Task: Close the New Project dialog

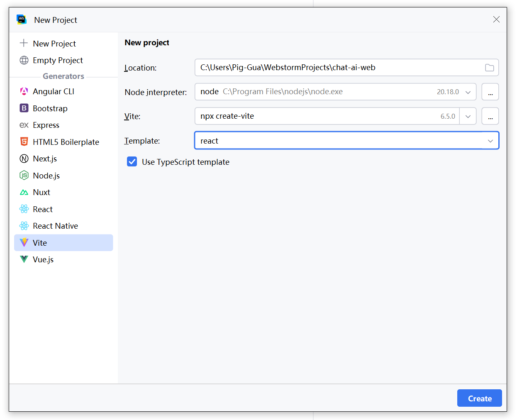Action: [x=496, y=20]
